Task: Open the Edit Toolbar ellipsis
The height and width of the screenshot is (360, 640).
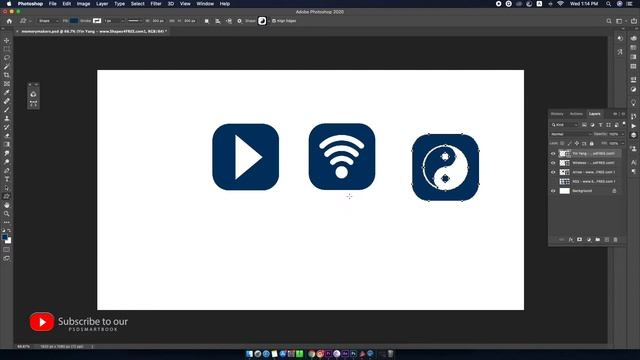Action: 7,222
